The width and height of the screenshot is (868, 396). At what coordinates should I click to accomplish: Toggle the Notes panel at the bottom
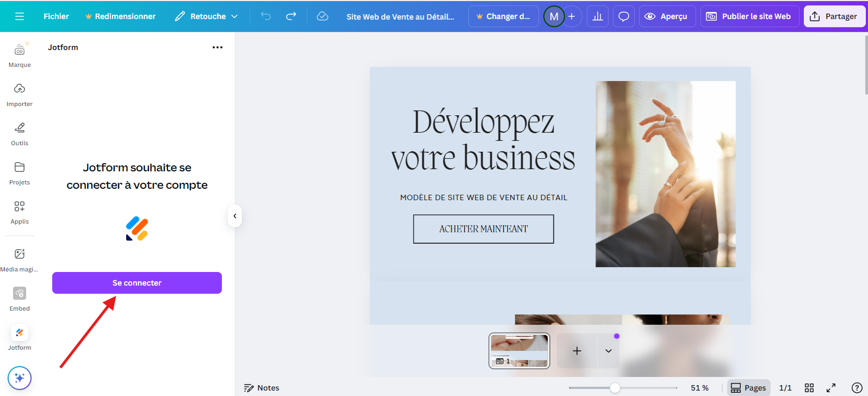tap(262, 388)
